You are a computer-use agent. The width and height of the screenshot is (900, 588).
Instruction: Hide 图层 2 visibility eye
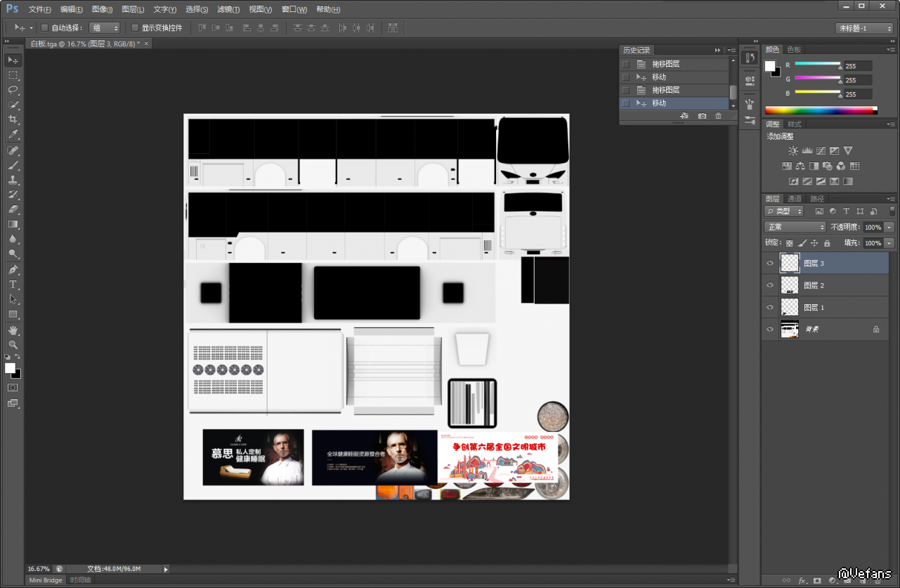770,285
